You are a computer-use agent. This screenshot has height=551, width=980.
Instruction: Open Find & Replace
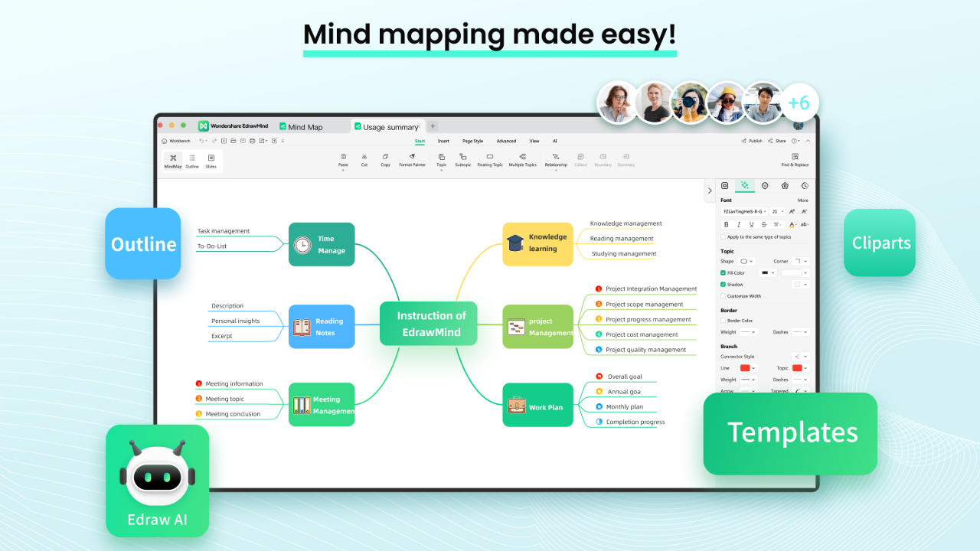click(795, 159)
